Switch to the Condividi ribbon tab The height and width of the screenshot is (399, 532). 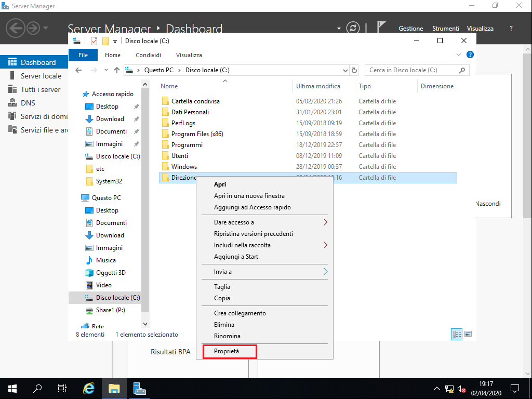[x=148, y=55]
